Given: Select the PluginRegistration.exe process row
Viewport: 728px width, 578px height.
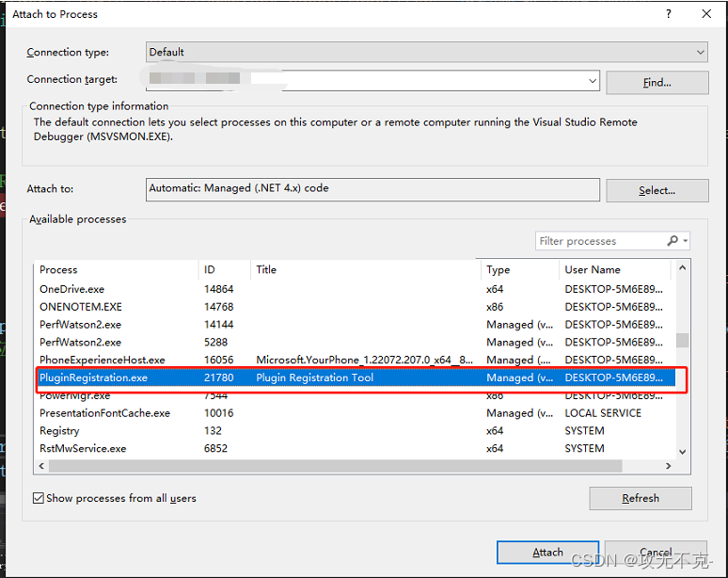Looking at the screenshot, I should 356,377.
